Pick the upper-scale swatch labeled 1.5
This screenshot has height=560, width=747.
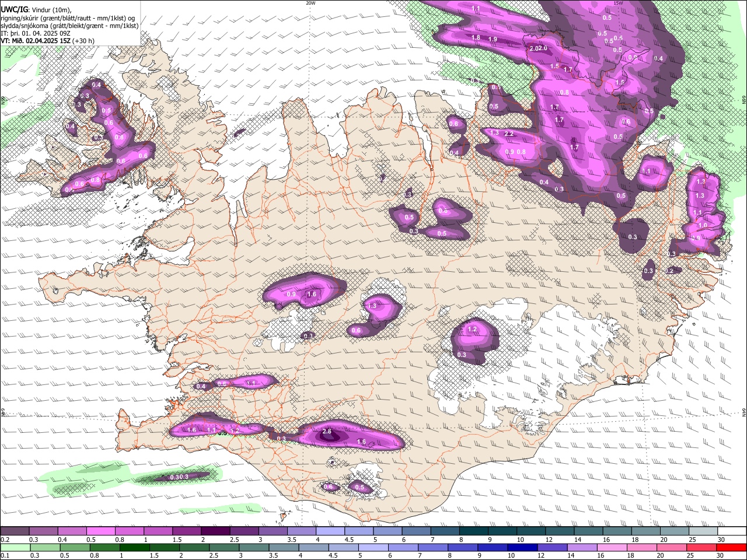(x=188, y=531)
